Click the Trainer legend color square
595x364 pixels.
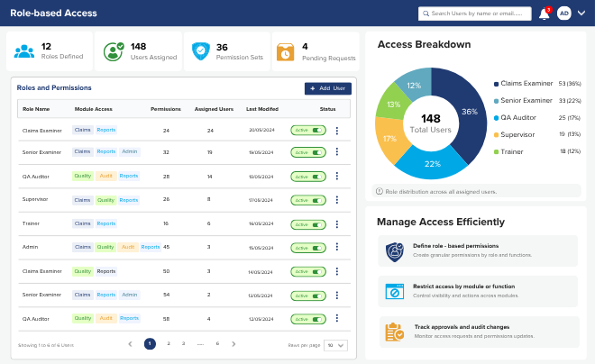[x=496, y=152]
